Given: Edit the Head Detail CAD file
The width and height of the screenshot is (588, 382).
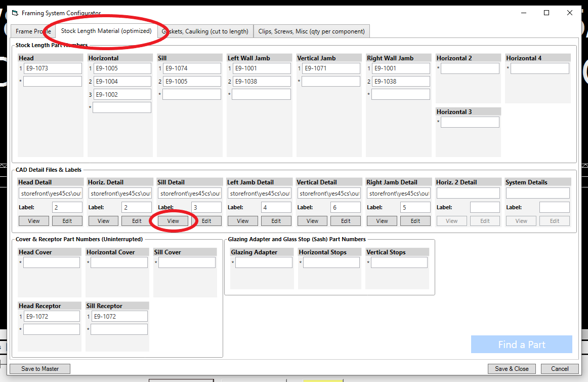Looking at the screenshot, I should 67,221.
